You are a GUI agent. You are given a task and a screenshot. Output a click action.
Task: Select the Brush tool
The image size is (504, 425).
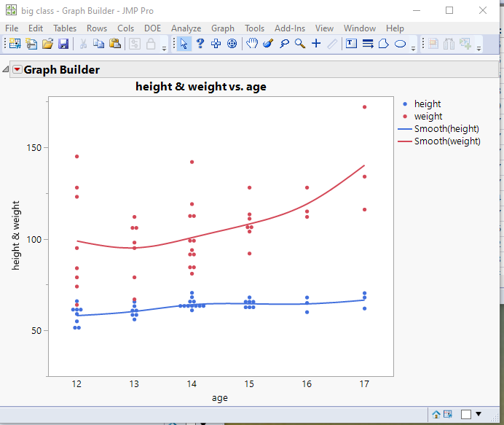pos(268,43)
